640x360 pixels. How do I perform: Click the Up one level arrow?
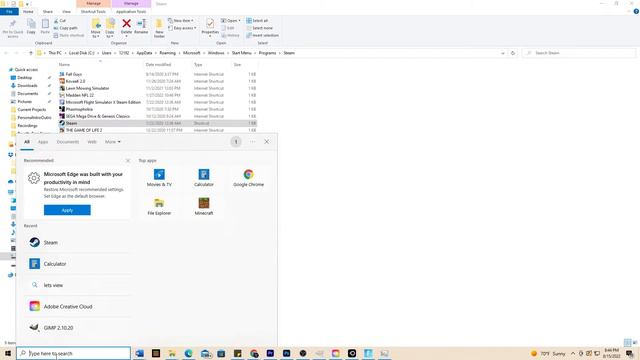[x=31, y=53]
